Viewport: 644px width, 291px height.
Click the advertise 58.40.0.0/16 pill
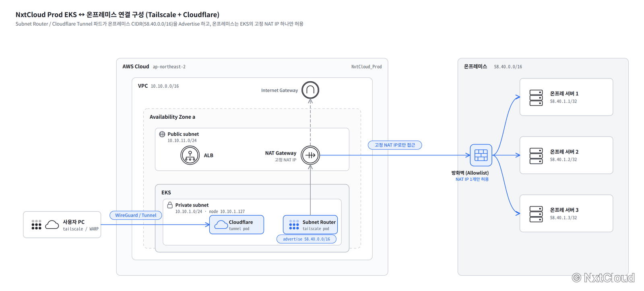point(306,239)
